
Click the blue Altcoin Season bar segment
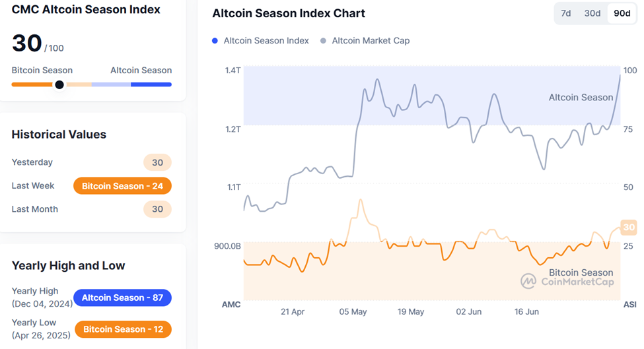click(x=151, y=84)
